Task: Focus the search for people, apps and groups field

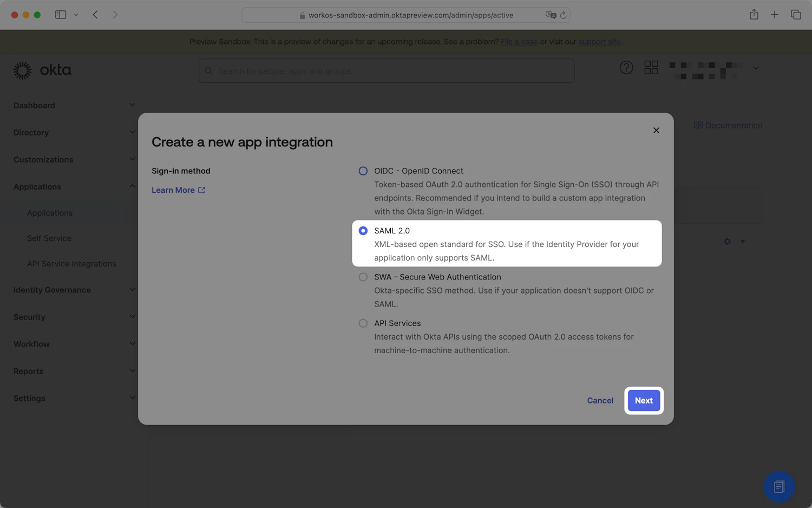Action: (x=387, y=71)
